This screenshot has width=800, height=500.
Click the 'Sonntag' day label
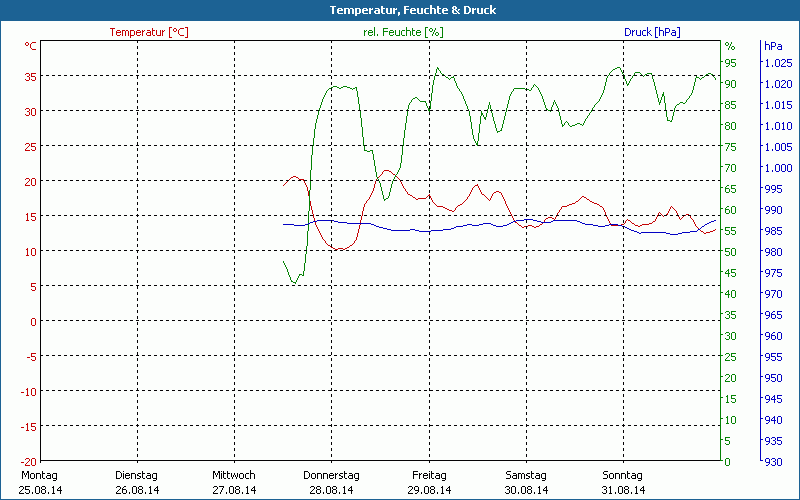622,475
